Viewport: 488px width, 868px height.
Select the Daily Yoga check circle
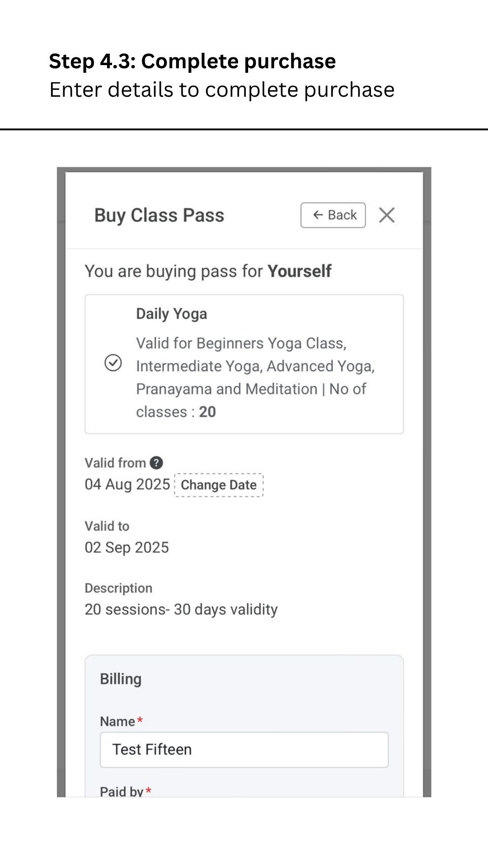pyautogui.click(x=113, y=363)
